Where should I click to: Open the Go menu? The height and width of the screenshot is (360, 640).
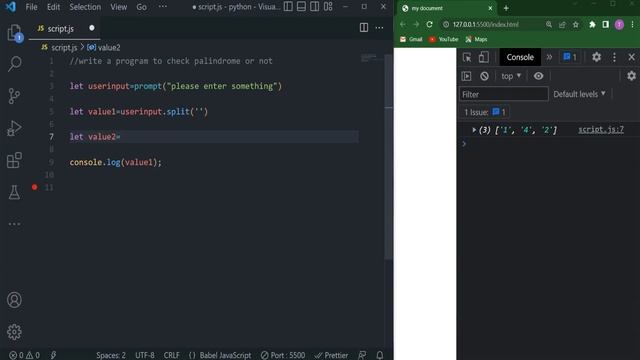click(x=141, y=7)
